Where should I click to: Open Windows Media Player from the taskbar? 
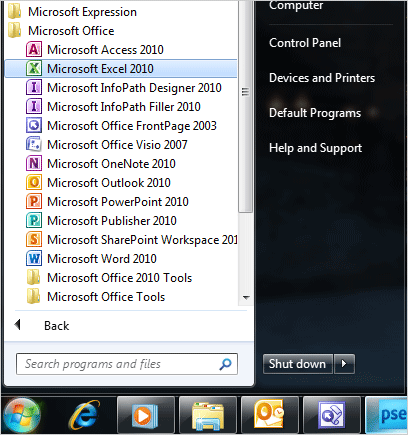pyautogui.click(x=145, y=416)
